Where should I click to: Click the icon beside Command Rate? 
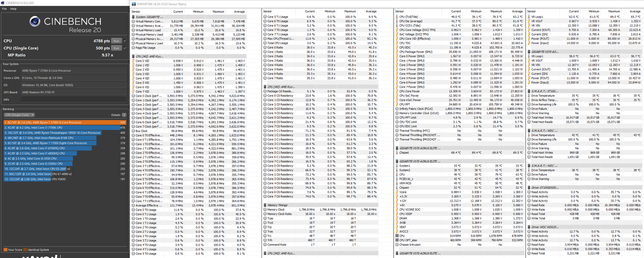point(265,245)
